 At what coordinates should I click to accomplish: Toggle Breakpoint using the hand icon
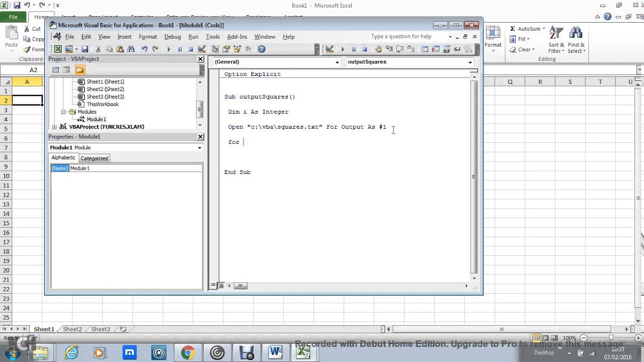pyautogui.click(x=378, y=49)
